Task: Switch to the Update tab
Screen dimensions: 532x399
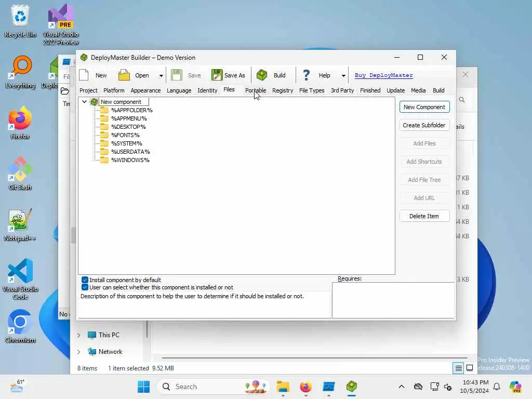Action: 395,90
